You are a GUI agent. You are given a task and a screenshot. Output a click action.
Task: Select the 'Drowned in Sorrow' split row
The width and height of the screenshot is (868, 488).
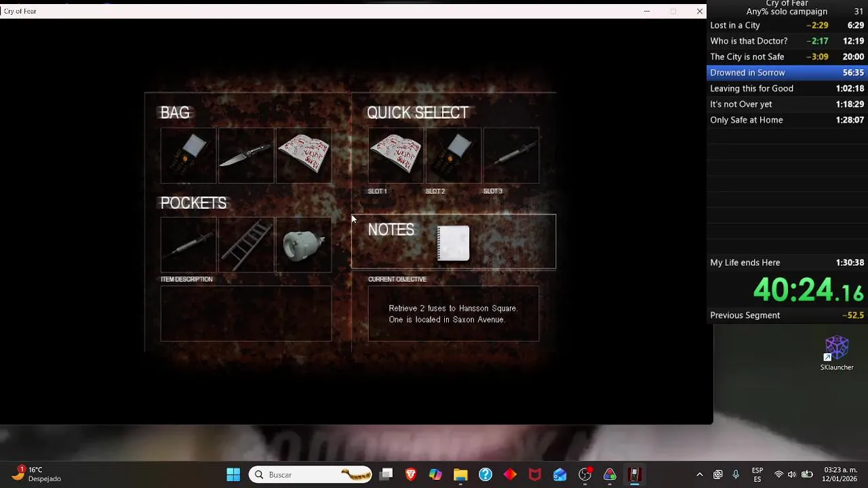(787, 73)
